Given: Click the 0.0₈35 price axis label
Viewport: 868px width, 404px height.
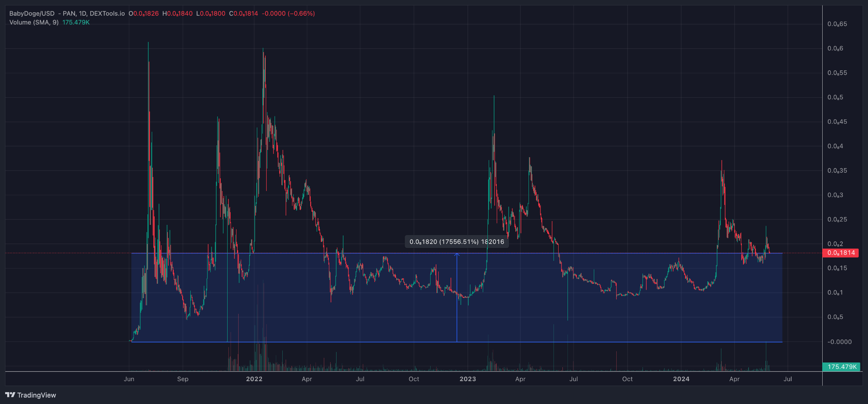Looking at the screenshot, I should [x=837, y=171].
